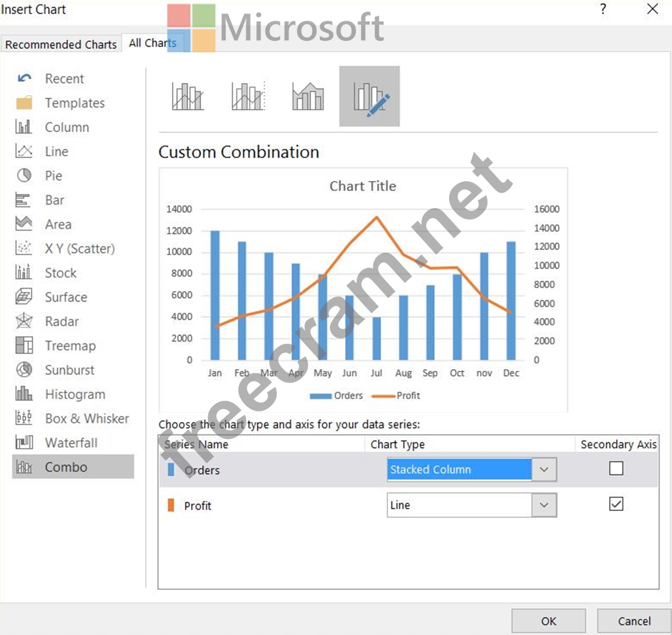This screenshot has height=635, width=672.
Task: Choose the Bar chart icon
Action: pyautogui.click(x=23, y=200)
